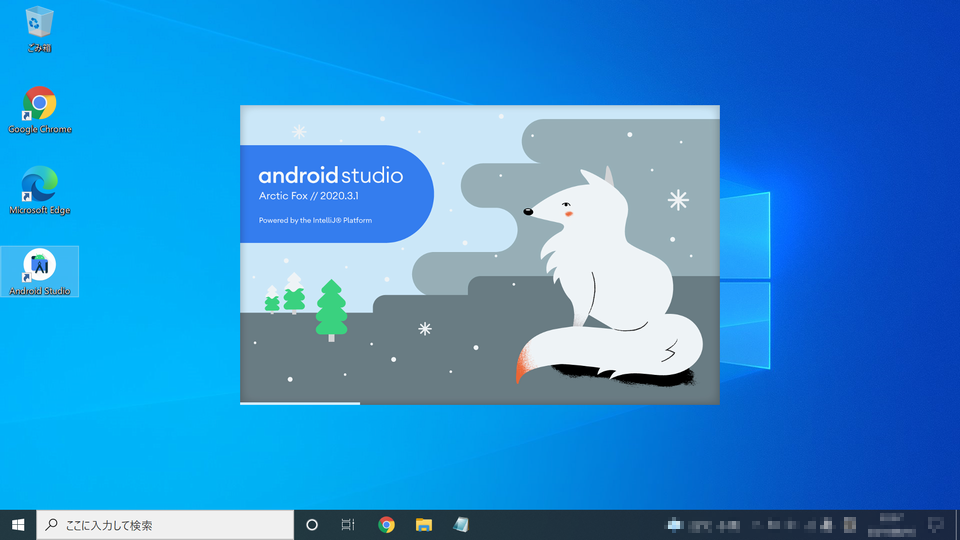
Task: Click the taskbar search box
Action: pos(165,525)
